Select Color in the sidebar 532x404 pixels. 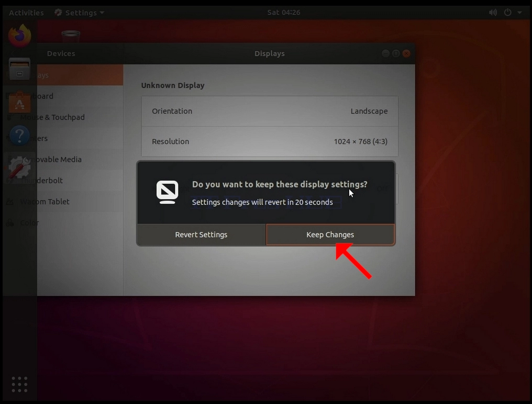coord(63,223)
